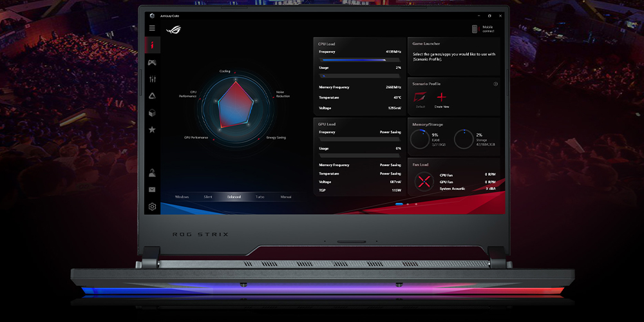The height and width of the screenshot is (322, 644).
Task: Open the hamburger menu in Armoury Crate
Action: 152,28
